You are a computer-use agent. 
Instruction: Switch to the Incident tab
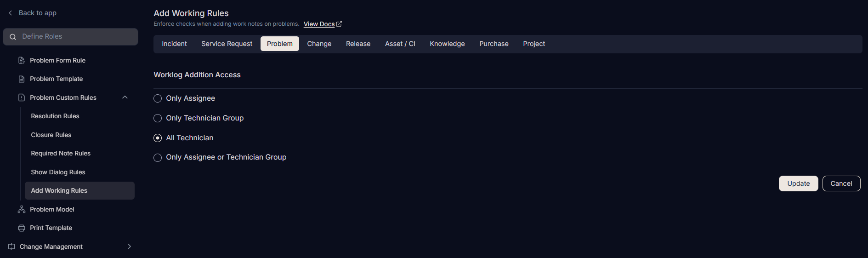tap(174, 44)
